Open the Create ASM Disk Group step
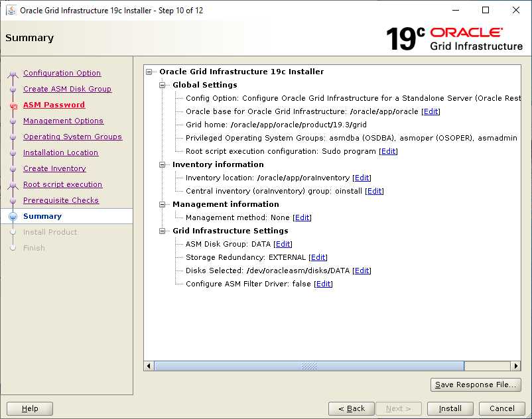Viewport: 532px width, 419px height. click(x=67, y=89)
